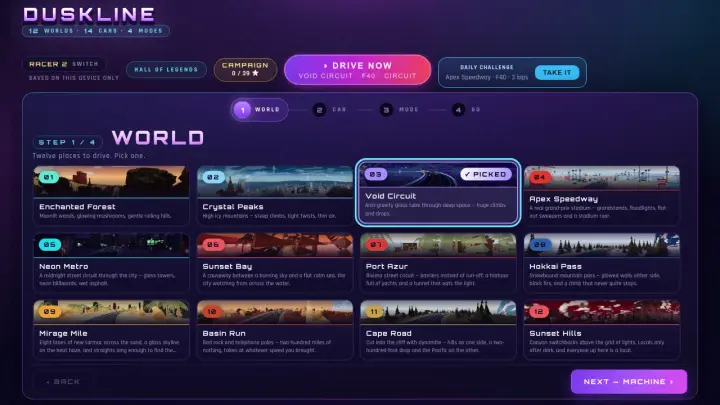Pick the Sunset Bay world
Screen dimensions: 720x405
(x=275, y=262)
